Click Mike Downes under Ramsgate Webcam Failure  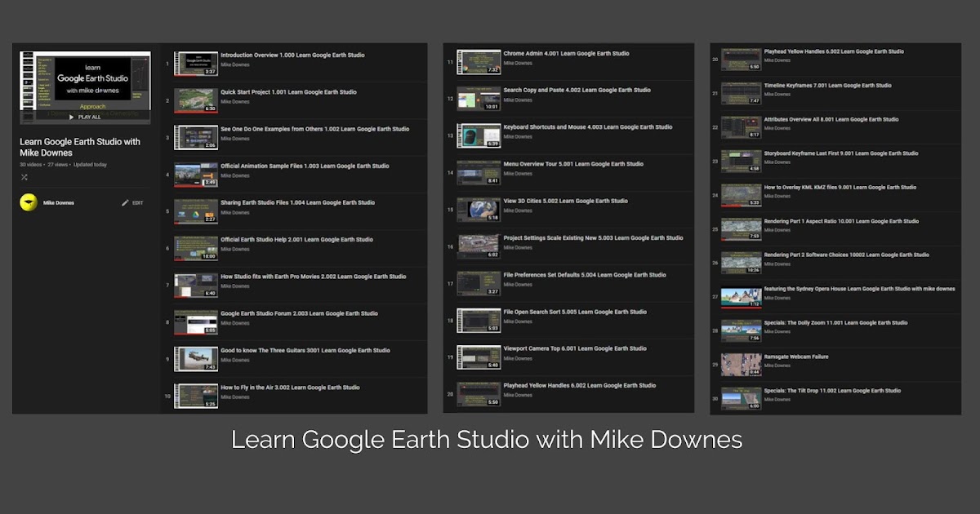[777, 366]
